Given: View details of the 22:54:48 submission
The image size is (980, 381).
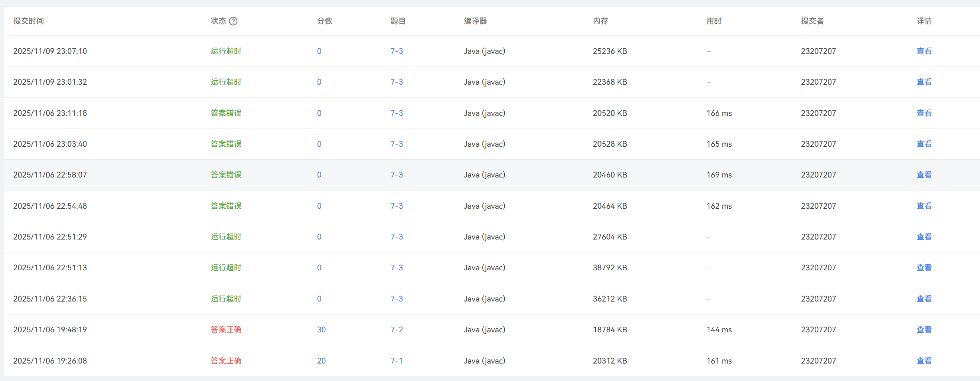Looking at the screenshot, I should [924, 206].
